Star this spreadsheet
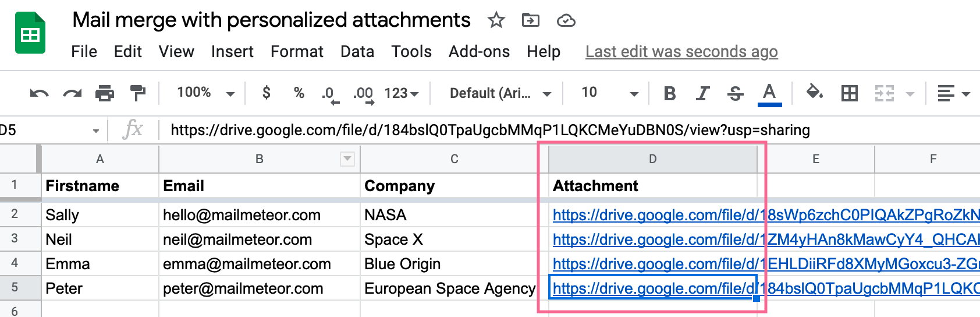The width and height of the screenshot is (980, 317). coord(496,20)
